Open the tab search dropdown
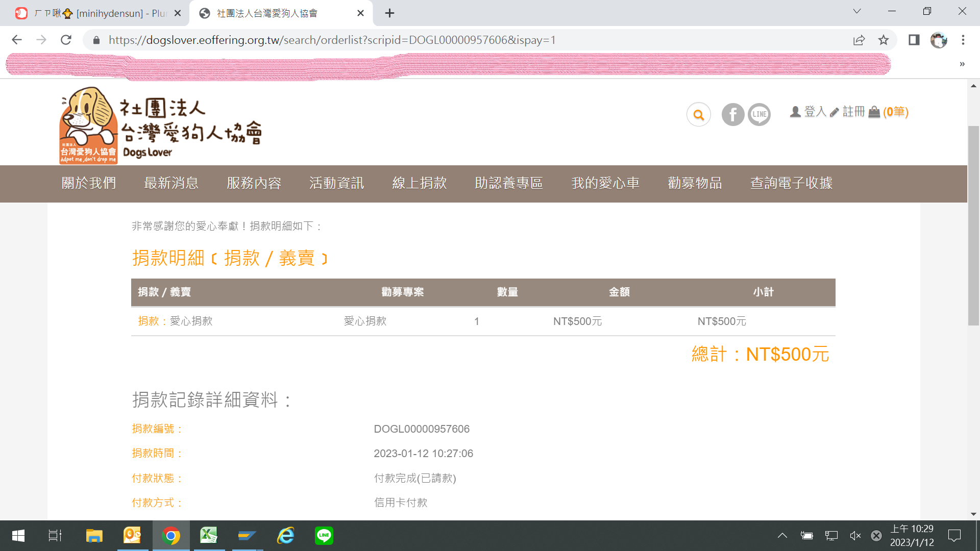 857,11
